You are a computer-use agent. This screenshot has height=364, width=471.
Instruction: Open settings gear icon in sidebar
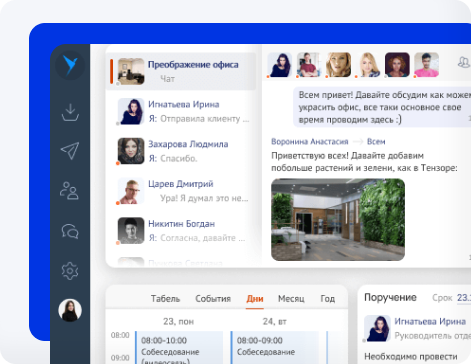pos(70,271)
